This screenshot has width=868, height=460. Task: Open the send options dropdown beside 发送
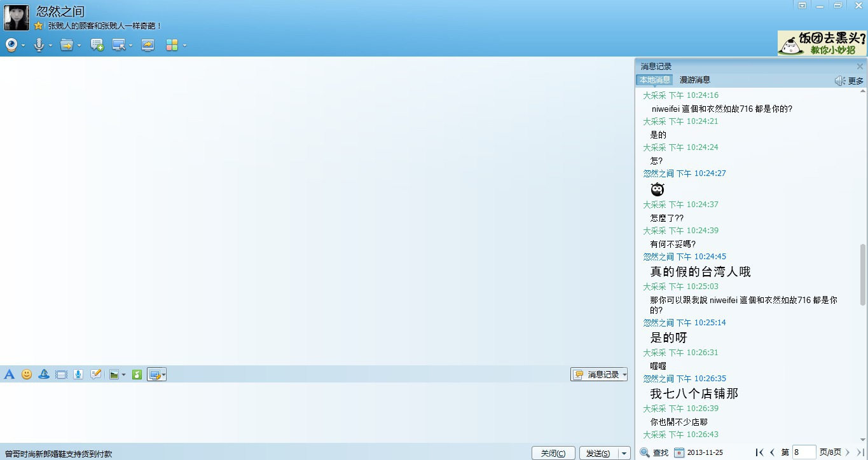624,454
